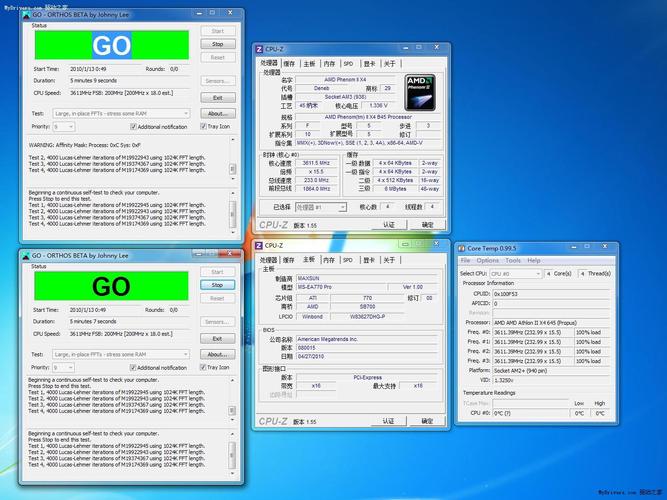Viewport: 667px width, 500px height.
Task: Click Freq. #0 value in Core Temp
Action: pyautogui.click(x=532, y=332)
